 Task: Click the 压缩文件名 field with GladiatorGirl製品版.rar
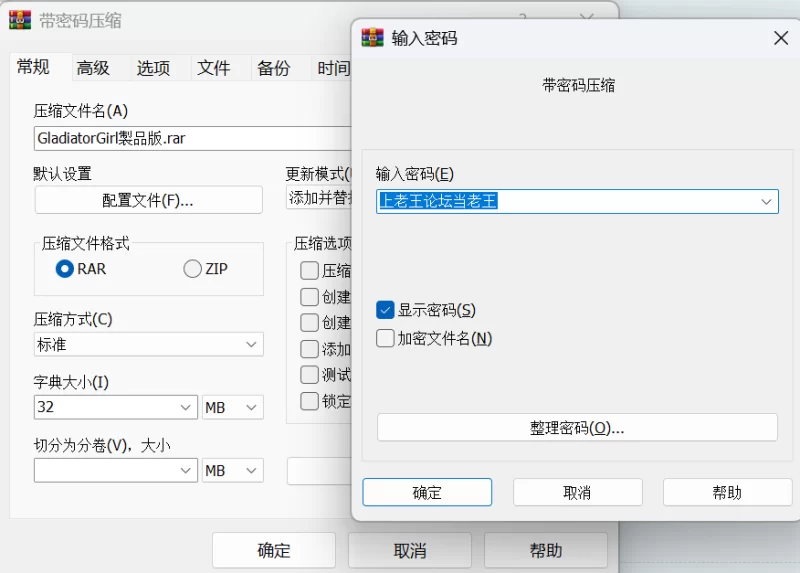point(193,138)
